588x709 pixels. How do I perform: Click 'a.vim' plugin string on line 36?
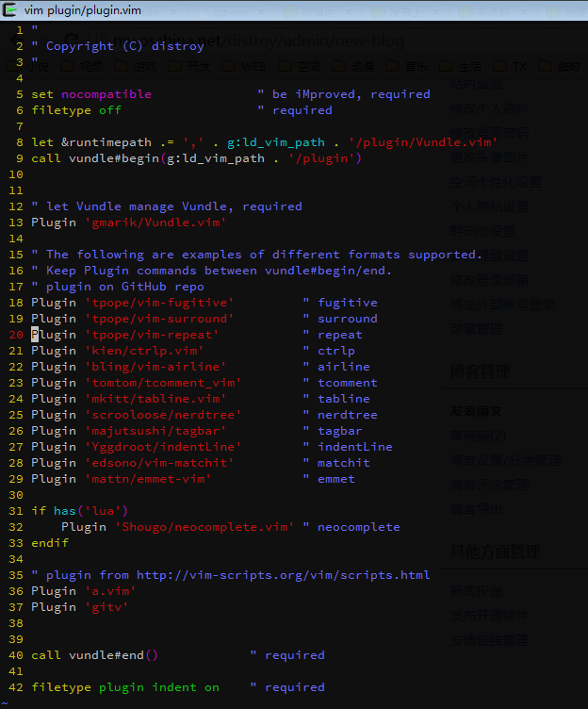[110, 591]
